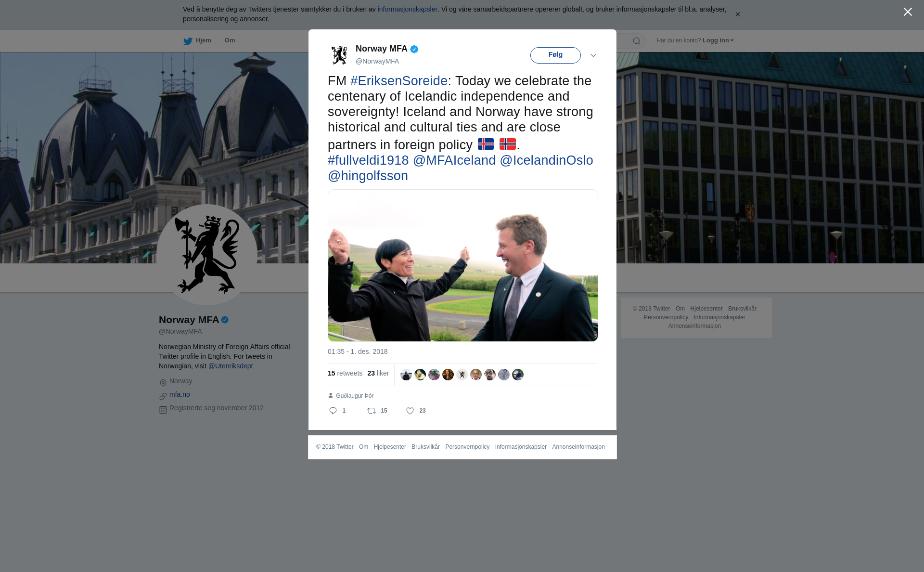This screenshot has width=924, height=572.
Task: Open the @MFAIceland mention
Action: point(454,160)
